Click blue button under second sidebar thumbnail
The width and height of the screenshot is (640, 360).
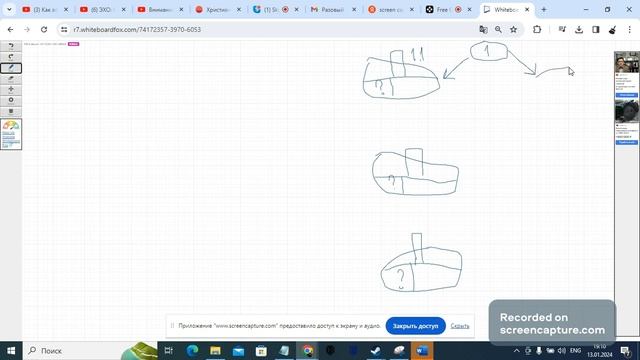627,142
